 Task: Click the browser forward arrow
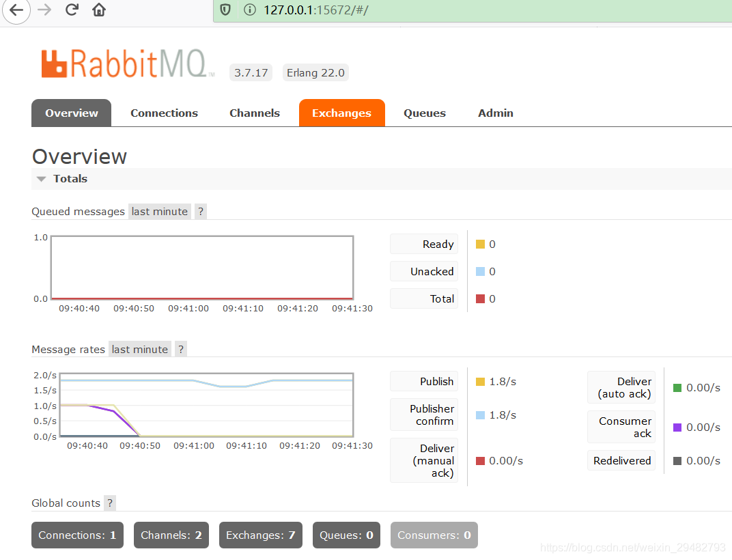[x=44, y=10]
